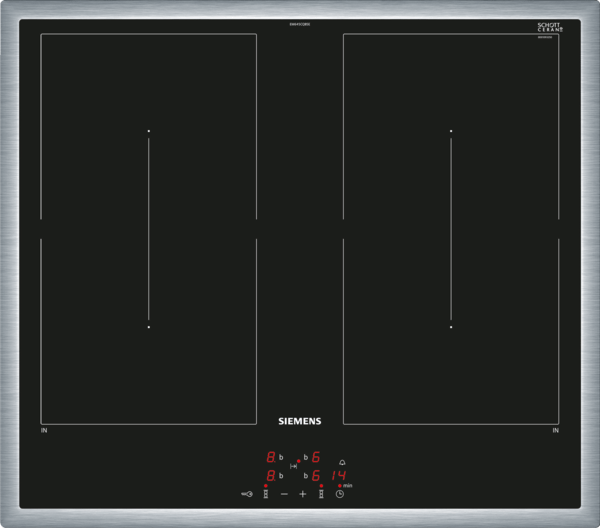
Task: Tap the 'min' label by the timer
Action: (347, 486)
